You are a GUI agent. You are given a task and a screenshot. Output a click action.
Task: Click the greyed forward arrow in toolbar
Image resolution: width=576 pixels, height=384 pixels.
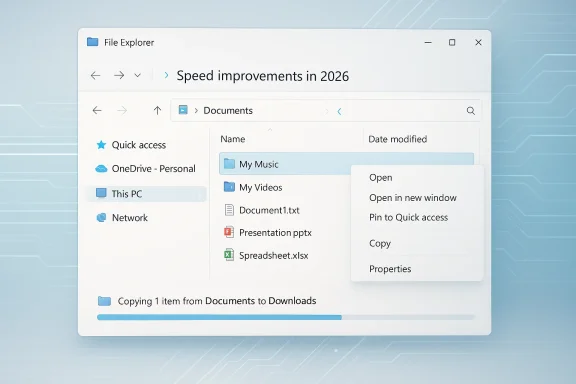(122, 110)
